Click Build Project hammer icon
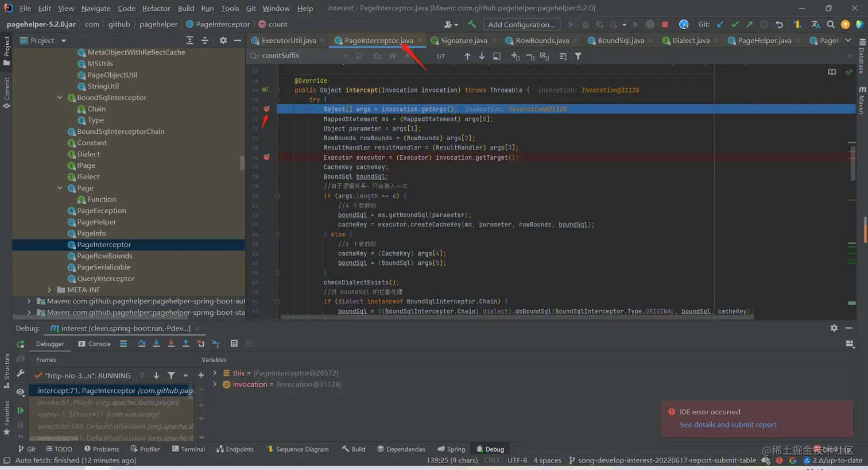Image resolution: width=868 pixels, height=470 pixels. pyautogui.click(x=472, y=24)
